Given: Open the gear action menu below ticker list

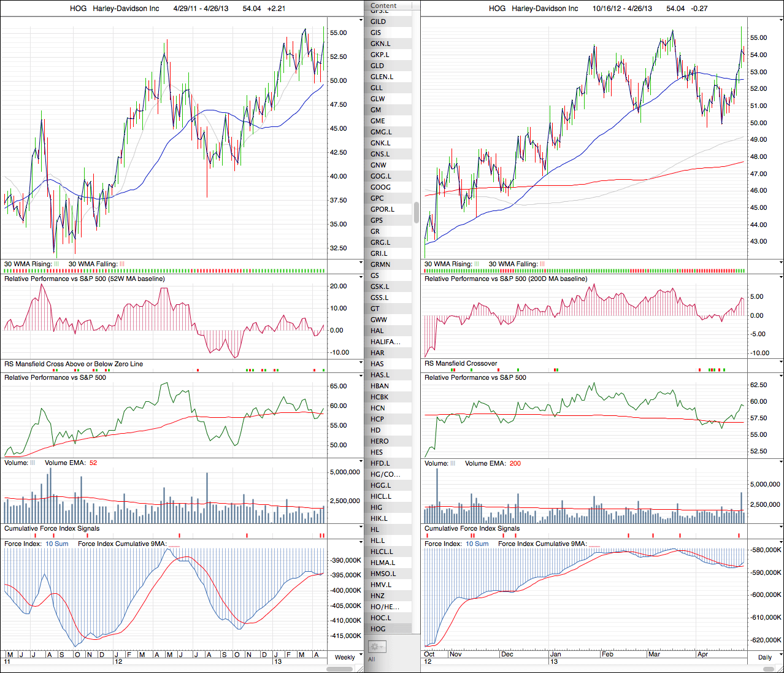Looking at the screenshot, I should click(x=376, y=647).
